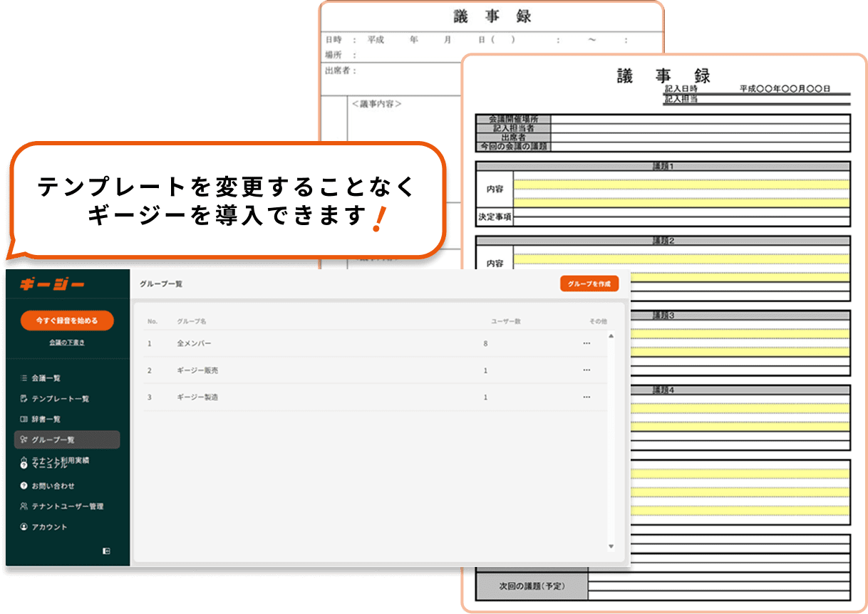
Task: Open the more options menu for ギージー販売
Action: point(587,370)
